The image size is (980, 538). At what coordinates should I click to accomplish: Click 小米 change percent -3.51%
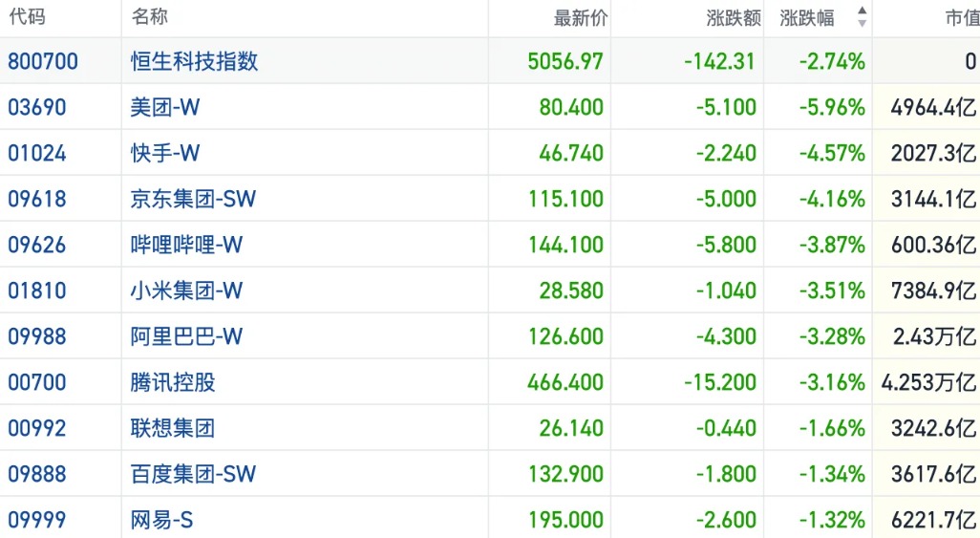833,291
